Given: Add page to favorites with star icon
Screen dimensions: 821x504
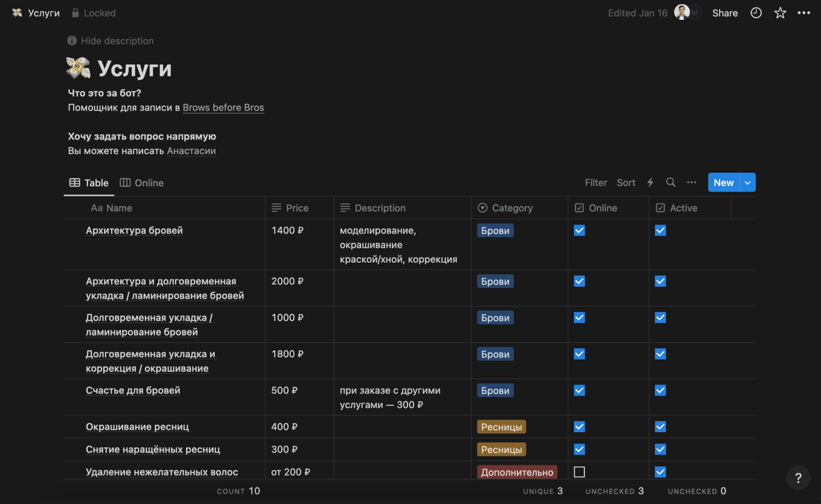Looking at the screenshot, I should coord(780,13).
